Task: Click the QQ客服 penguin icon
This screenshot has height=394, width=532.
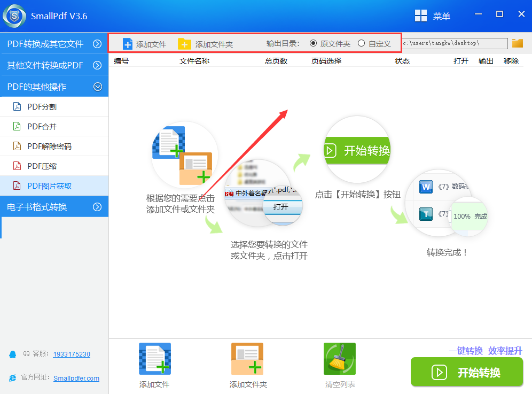Action: tap(13, 354)
